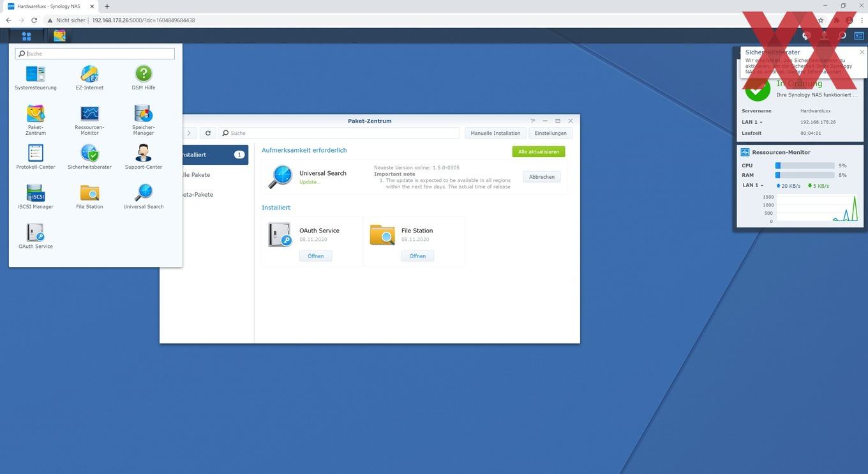Launch Sicherheitsberater from main menu

tap(89, 157)
